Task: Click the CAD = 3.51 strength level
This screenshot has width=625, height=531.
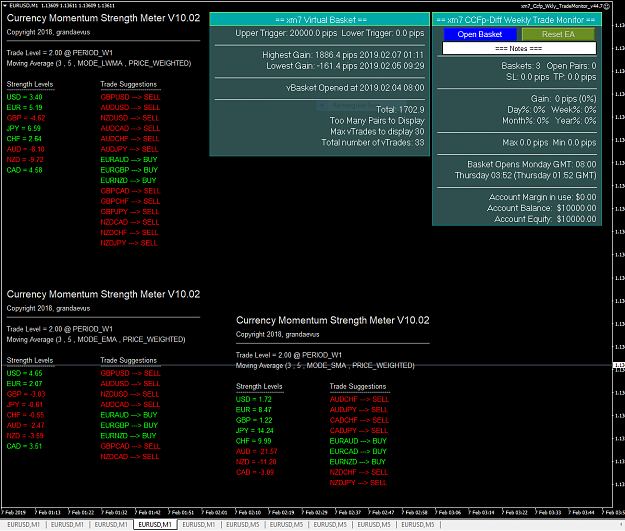Action: [x=24, y=446]
